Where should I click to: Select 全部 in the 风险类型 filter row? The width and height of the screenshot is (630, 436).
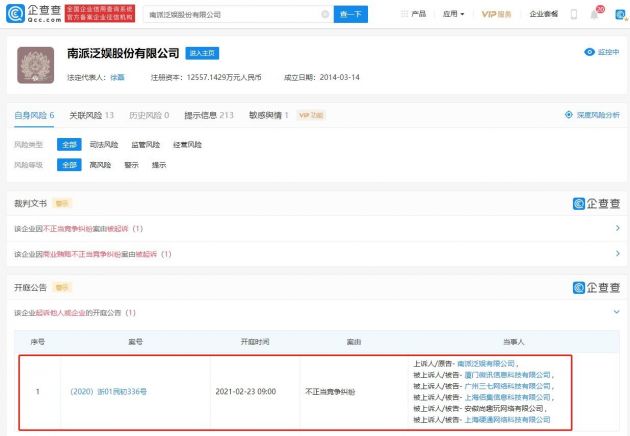pos(69,145)
